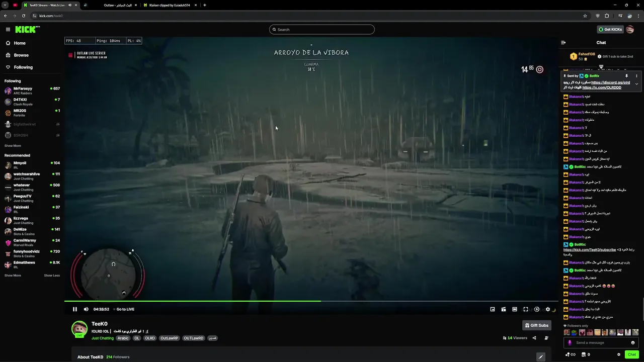Expand the gift leaderboard handle
Image resolution: width=644 pixels, height=362 pixels.
(x=601, y=66)
